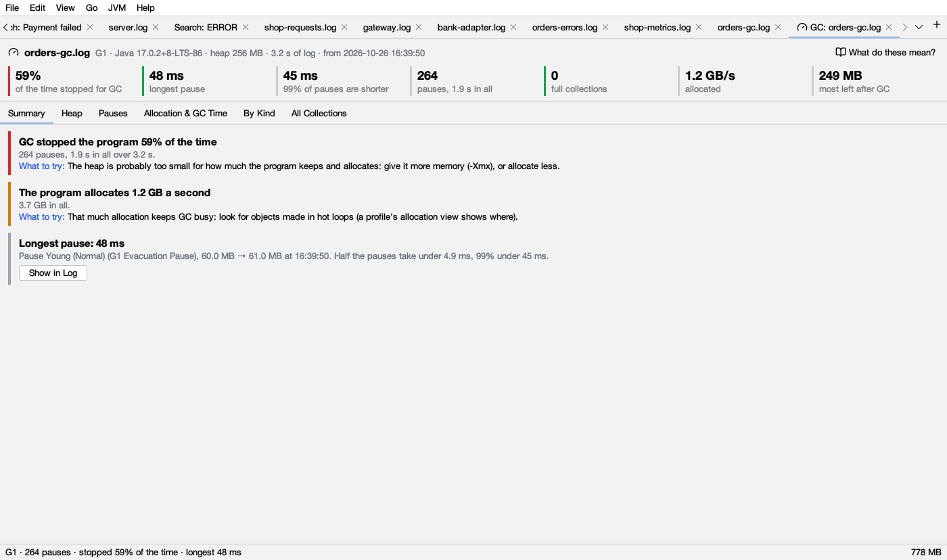Close the Payment failed tab
947x560 pixels.
(90, 27)
